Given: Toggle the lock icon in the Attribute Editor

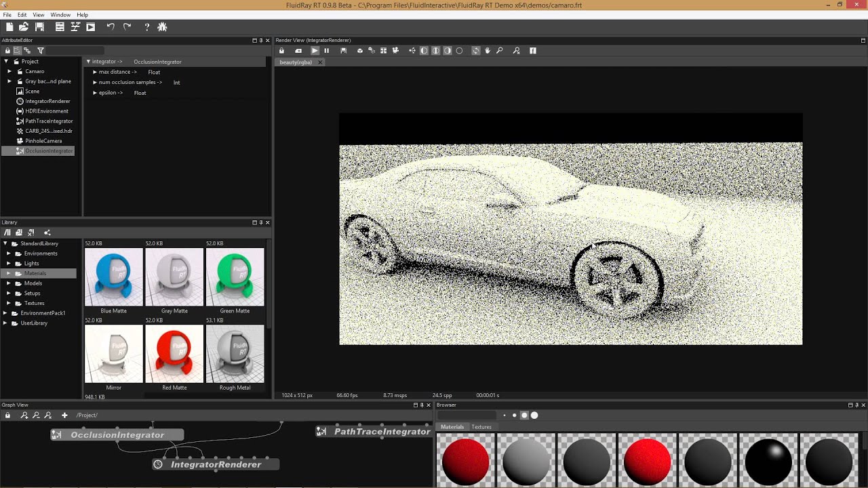Looking at the screenshot, I should [7, 51].
